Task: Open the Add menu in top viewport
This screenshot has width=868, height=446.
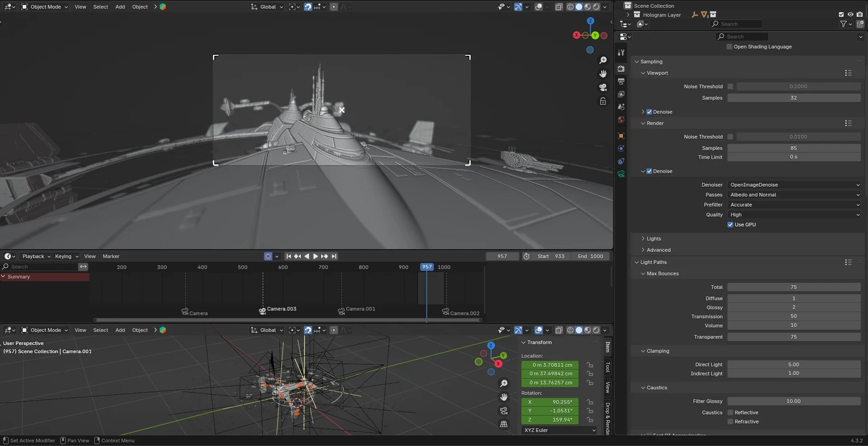Action: tap(120, 7)
